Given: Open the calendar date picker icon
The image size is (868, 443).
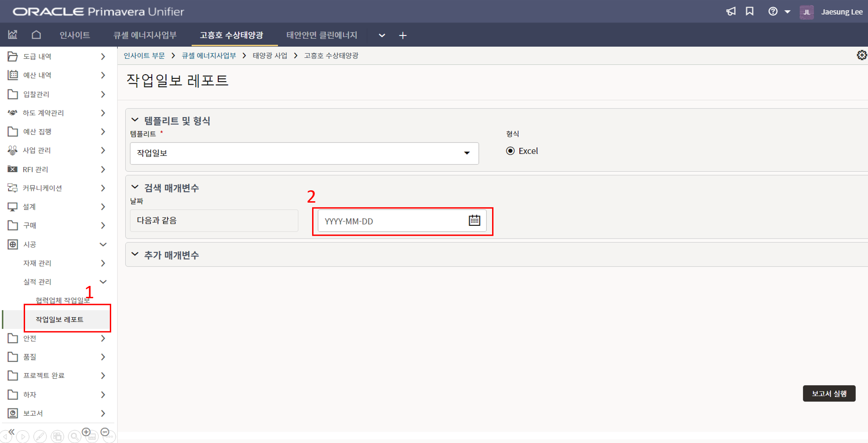Looking at the screenshot, I should [x=474, y=221].
